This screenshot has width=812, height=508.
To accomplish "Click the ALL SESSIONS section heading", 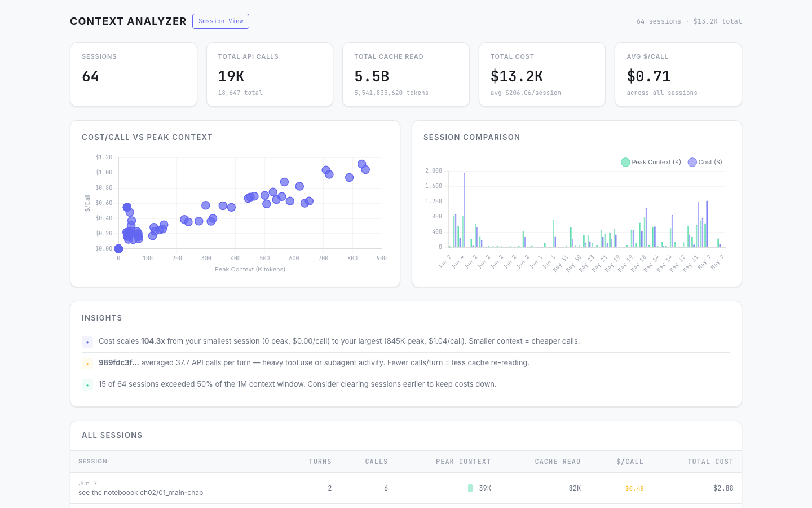I will 112,435.
